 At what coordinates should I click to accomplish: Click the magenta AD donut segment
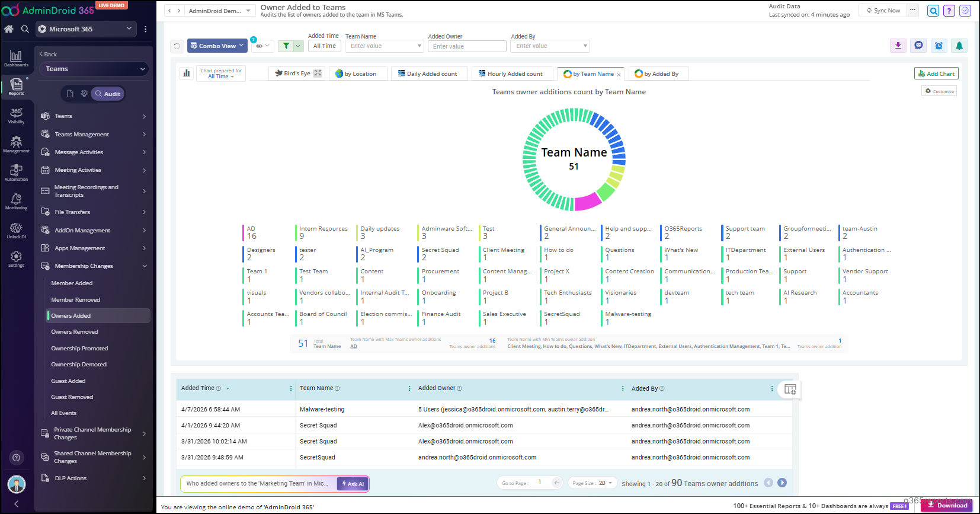point(588,202)
